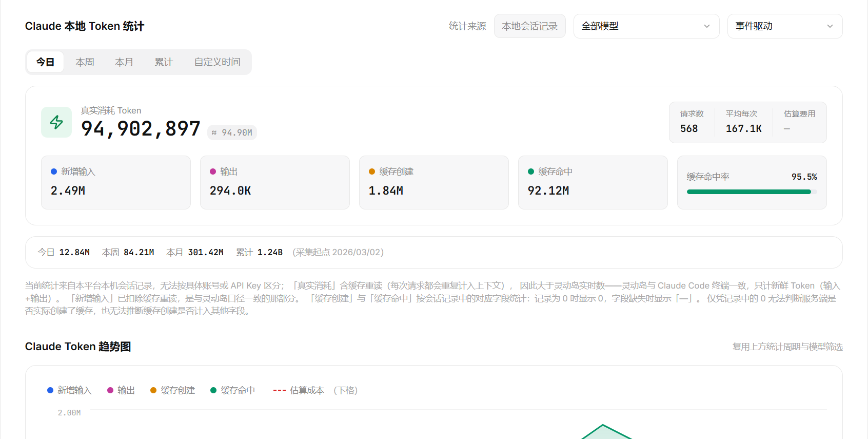
Task: Click the orange dot on 缓存创建 card
Action: coord(372,171)
